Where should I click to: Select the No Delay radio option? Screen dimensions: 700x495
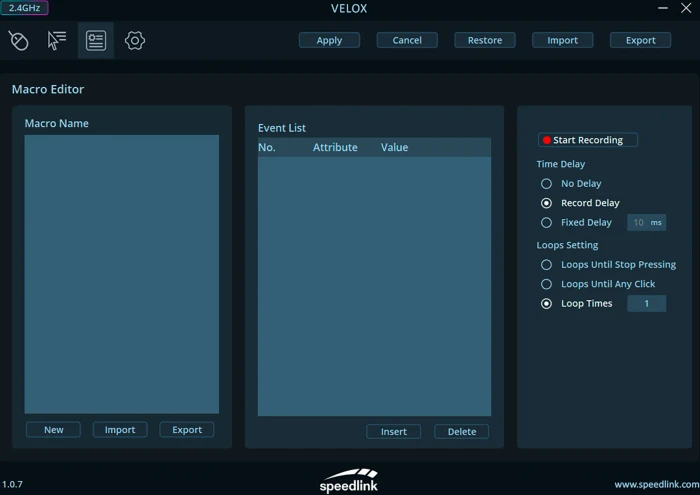tap(546, 183)
